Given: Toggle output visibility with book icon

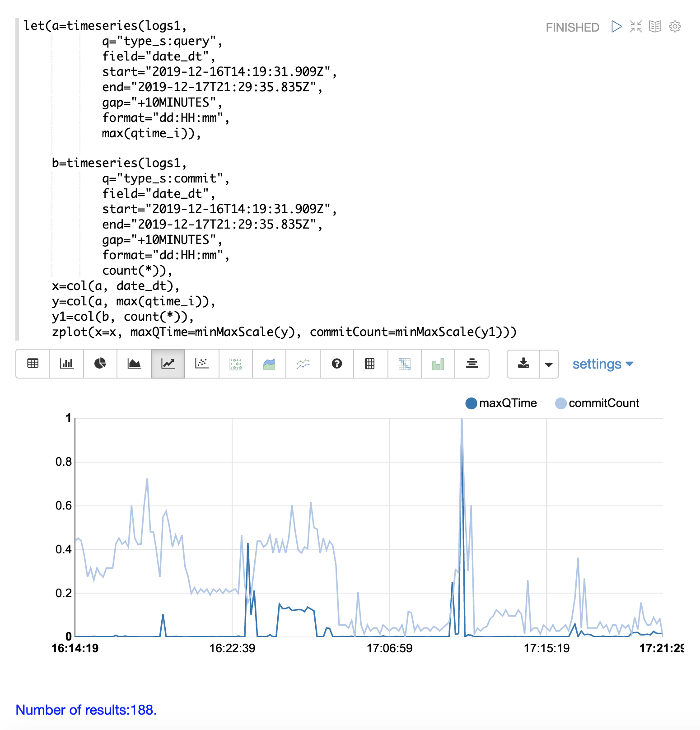Looking at the screenshot, I should click(655, 27).
